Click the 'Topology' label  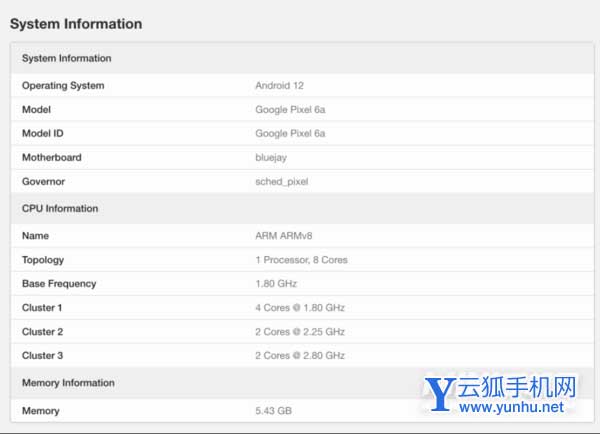pyautogui.click(x=43, y=260)
